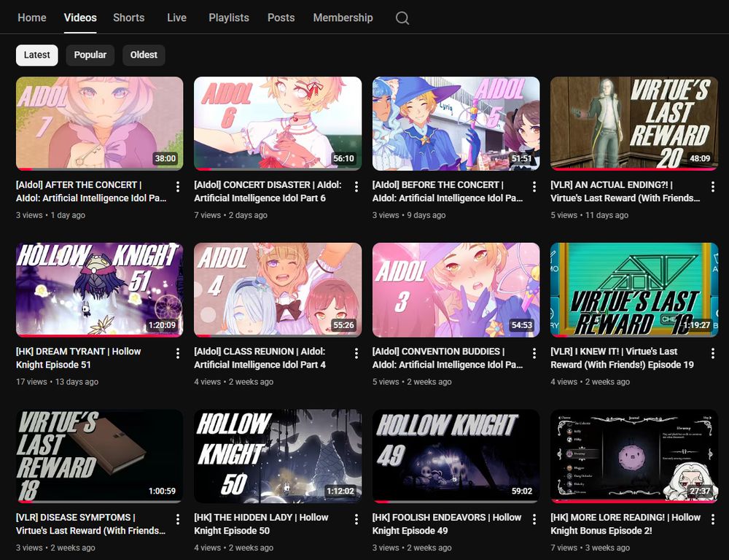Open AIdol 7 video thumbnail
Viewport: 729px width, 560px height.
(x=99, y=123)
